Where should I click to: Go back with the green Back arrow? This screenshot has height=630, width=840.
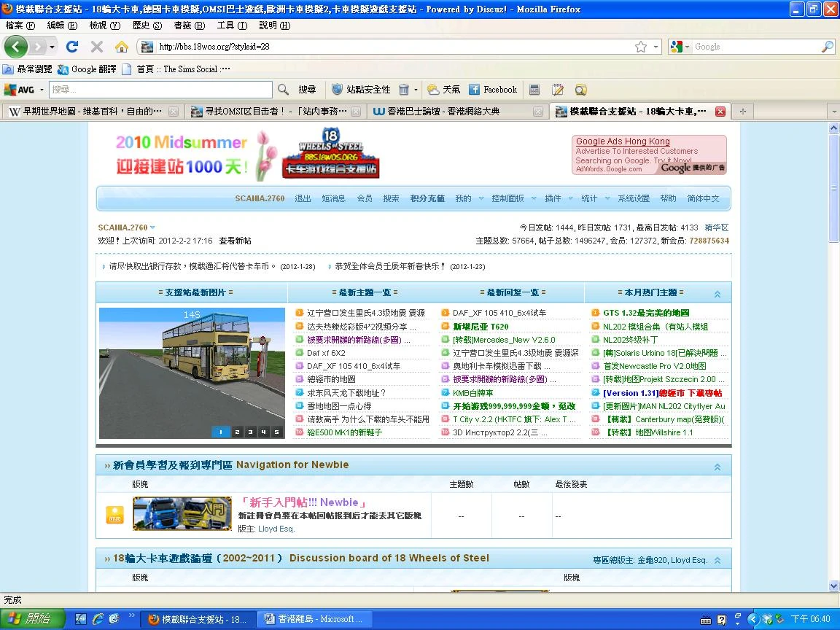[15, 47]
